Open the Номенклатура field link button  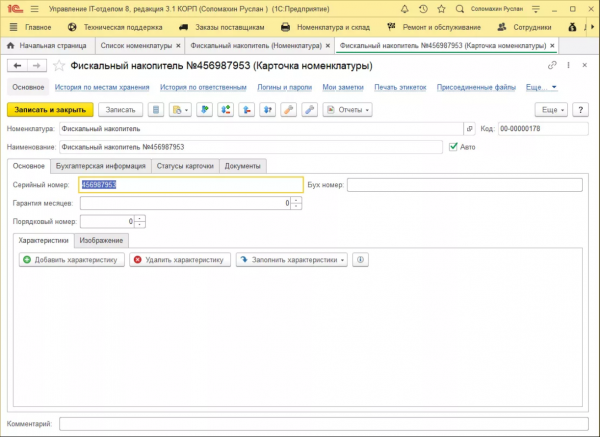[470, 129]
